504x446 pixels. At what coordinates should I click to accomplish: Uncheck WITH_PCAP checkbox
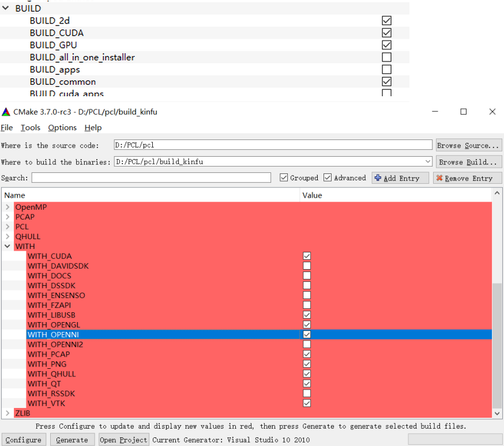[x=307, y=354]
